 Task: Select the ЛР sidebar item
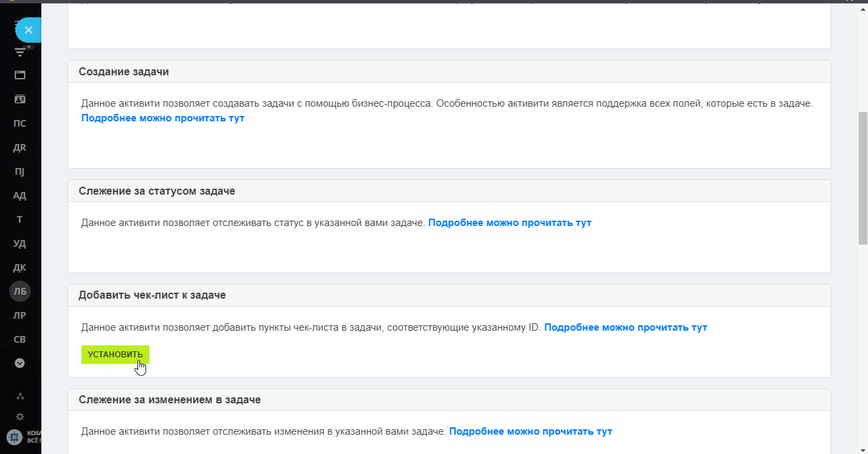pyautogui.click(x=20, y=315)
